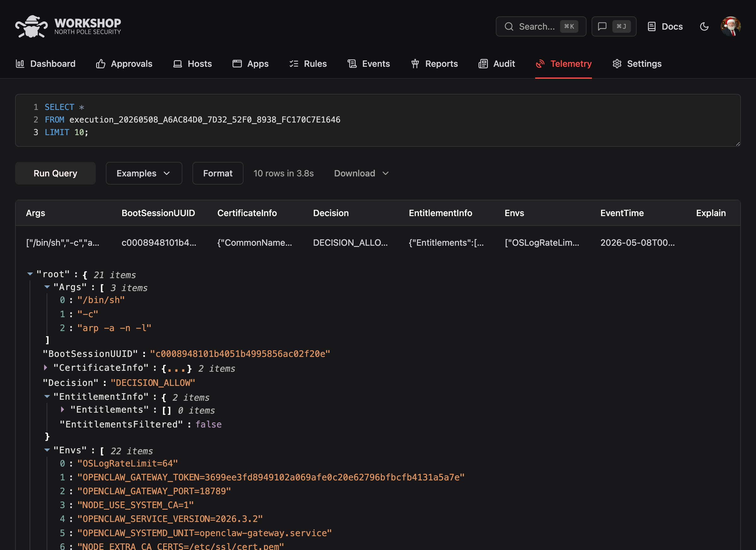Screen dimensions: 756x550
Task: Click the Decision column header
Action: tap(331, 213)
